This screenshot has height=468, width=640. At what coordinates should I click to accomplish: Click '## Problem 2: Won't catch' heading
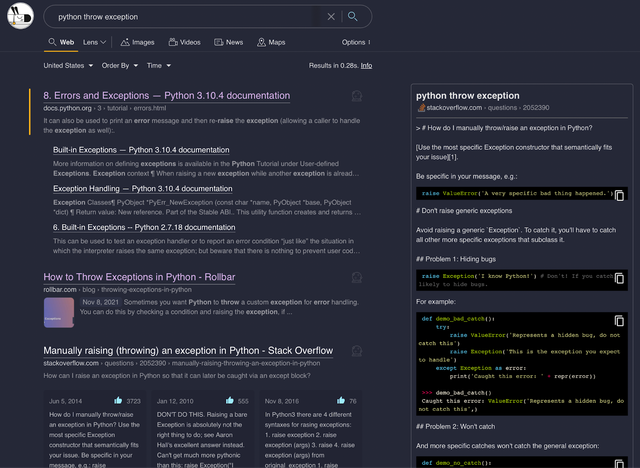[456, 426]
